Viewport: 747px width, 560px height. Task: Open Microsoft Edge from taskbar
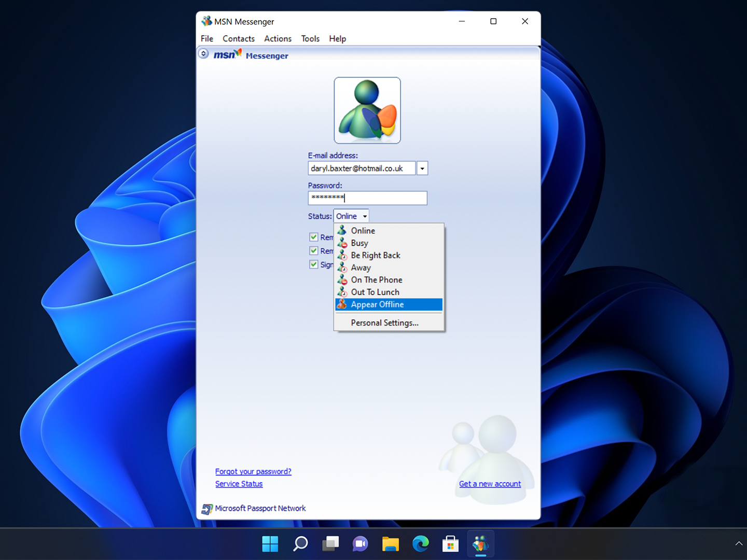(x=420, y=544)
